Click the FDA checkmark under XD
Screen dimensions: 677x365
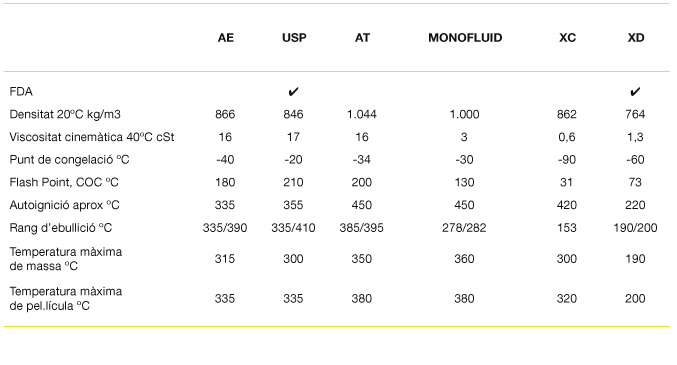click(635, 92)
